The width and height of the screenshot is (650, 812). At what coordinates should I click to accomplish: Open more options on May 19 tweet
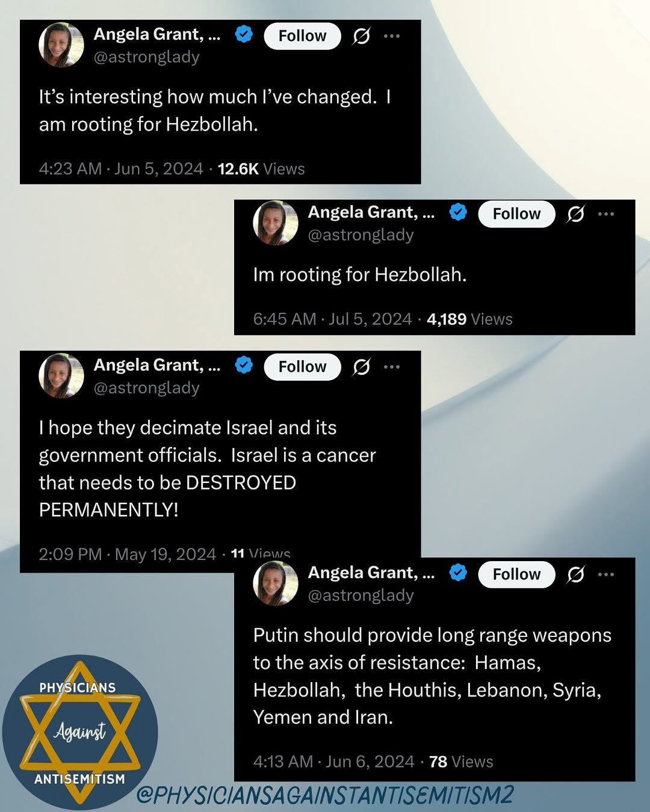[392, 367]
